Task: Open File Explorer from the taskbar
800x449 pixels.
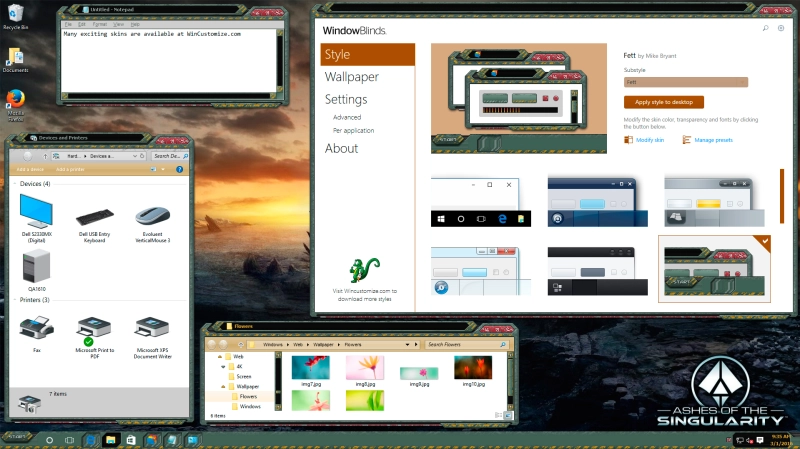Action: point(111,440)
